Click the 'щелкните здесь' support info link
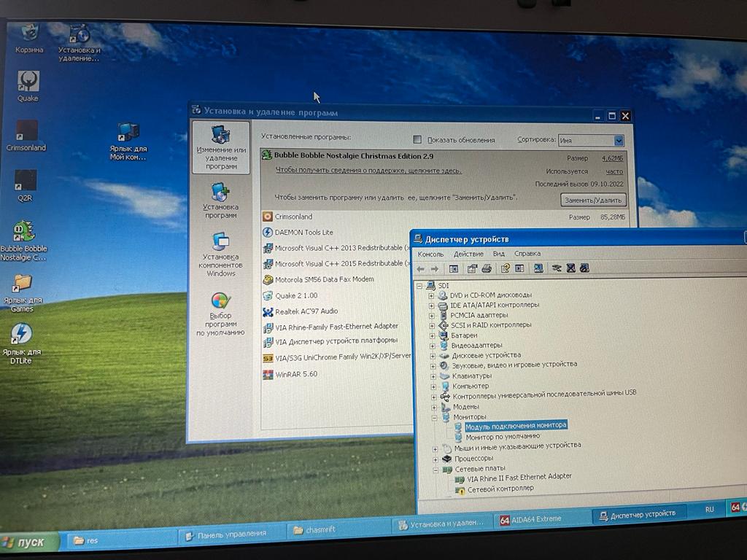747x560 pixels. 368,171
